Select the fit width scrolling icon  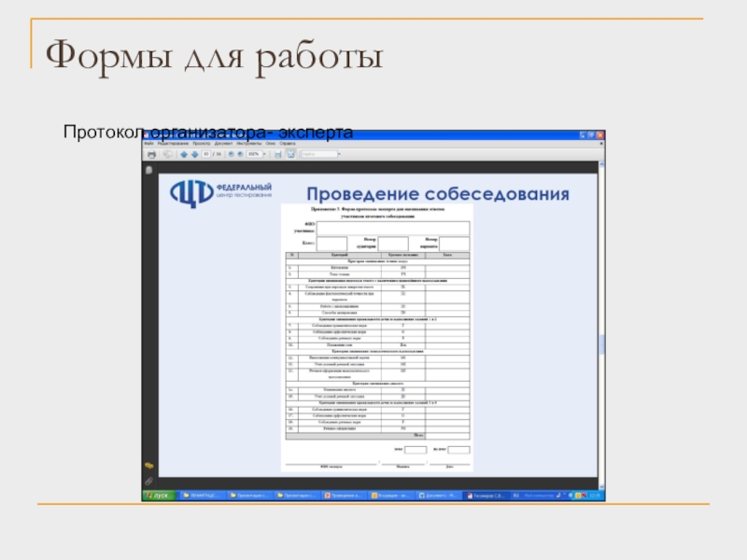point(278,154)
